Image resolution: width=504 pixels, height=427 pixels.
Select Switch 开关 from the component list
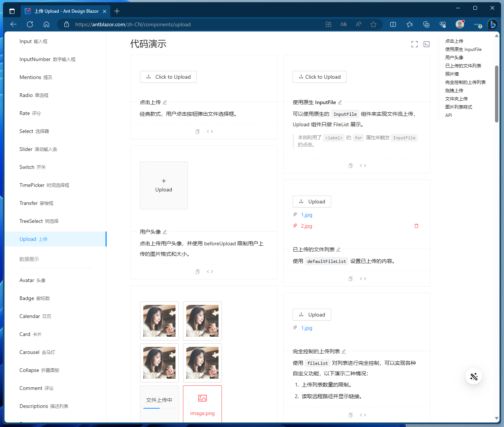click(33, 167)
